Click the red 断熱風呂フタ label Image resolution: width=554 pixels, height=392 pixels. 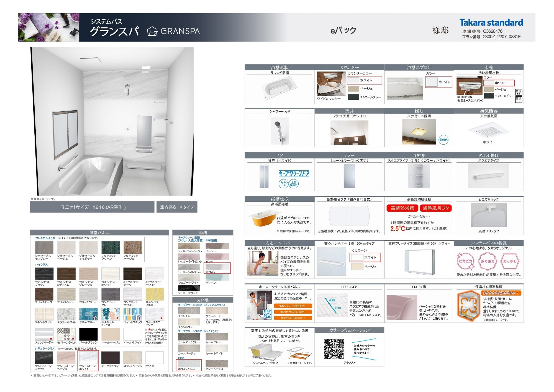click(436, 208)
